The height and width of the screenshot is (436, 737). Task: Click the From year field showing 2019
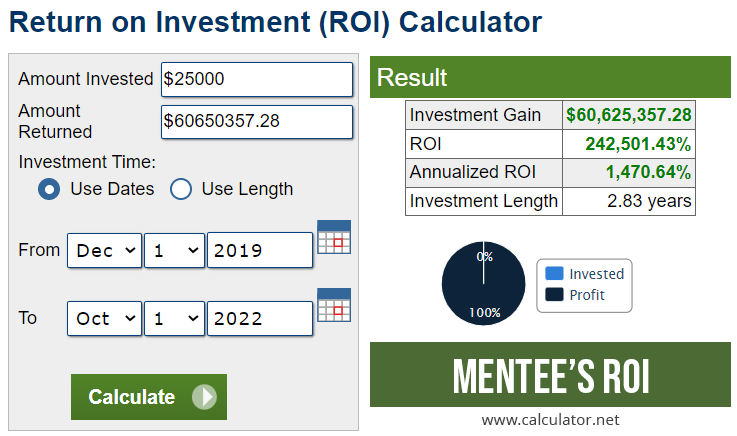(x=260, y=251)
